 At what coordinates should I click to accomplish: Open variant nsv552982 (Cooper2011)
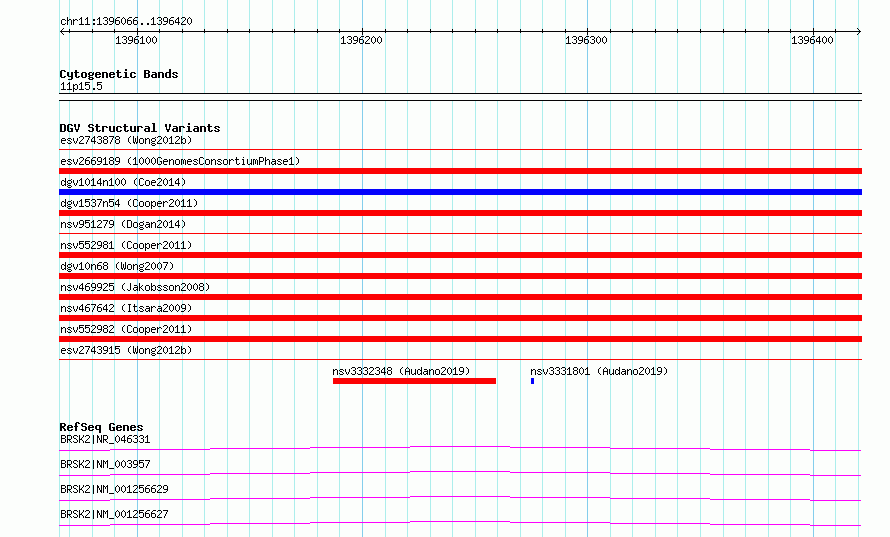(126, 329)
